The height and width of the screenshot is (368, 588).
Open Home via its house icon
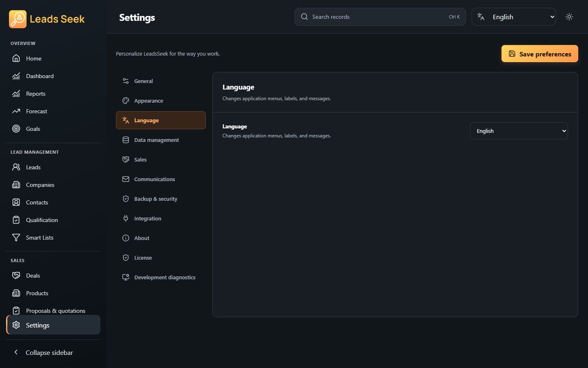16,58
